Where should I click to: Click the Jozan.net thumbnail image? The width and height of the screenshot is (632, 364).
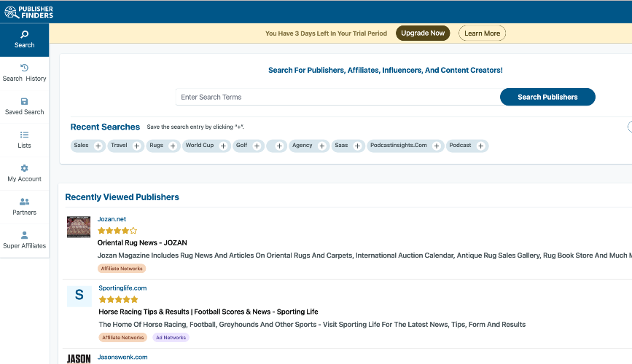click(79, 227)
